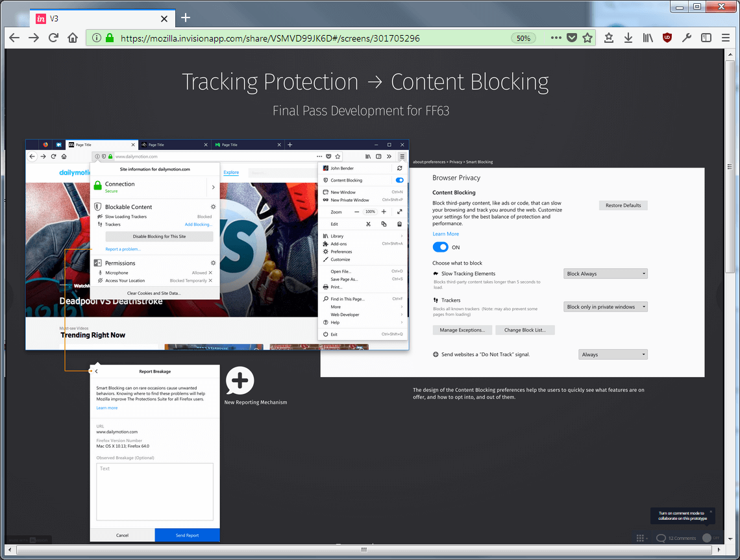Click the fullscreen arrows icon in Zoom row
Screen dimensions: 740x560
coord(399,212)
